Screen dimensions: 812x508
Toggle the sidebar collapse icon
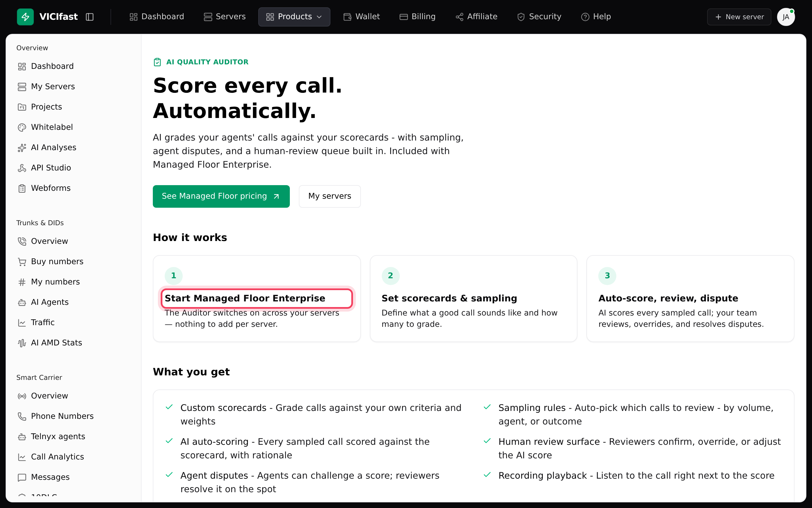pyautogui.click(x=90, y=17)
